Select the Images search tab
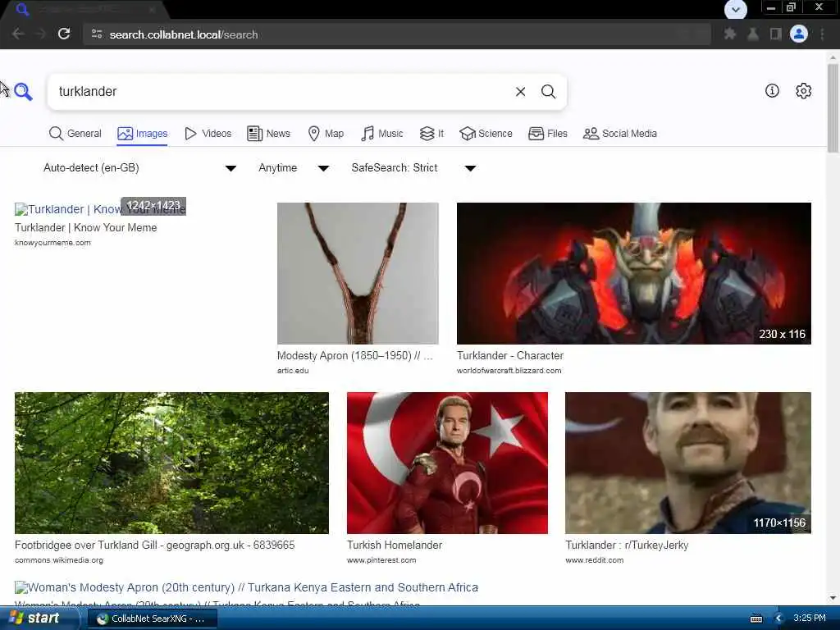The image size is (840, 630). pyautogui.click(x=143, y=134)
